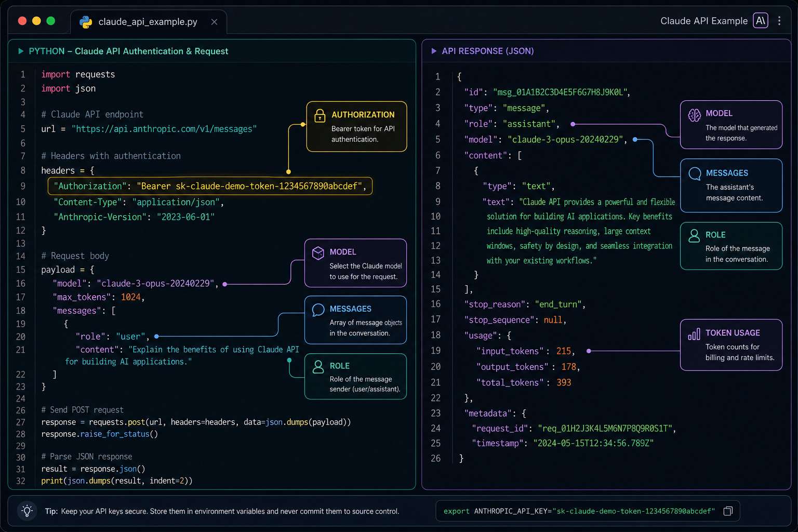798x532 pixels.
Task: Click the "timestamp": "2024-05-15T12:34:56.789Z" line
Action: pos(563,443)
